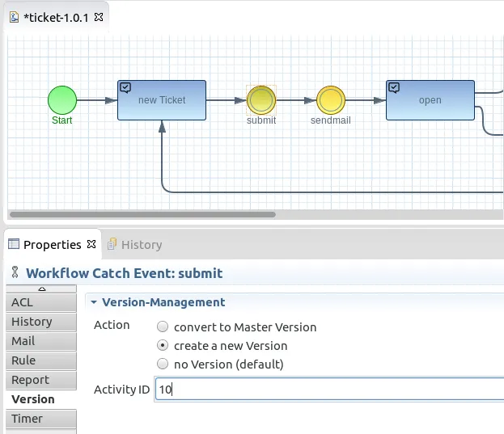
Task: Close the ticket-1.0.1 editor tab
Action: [99, 17]
